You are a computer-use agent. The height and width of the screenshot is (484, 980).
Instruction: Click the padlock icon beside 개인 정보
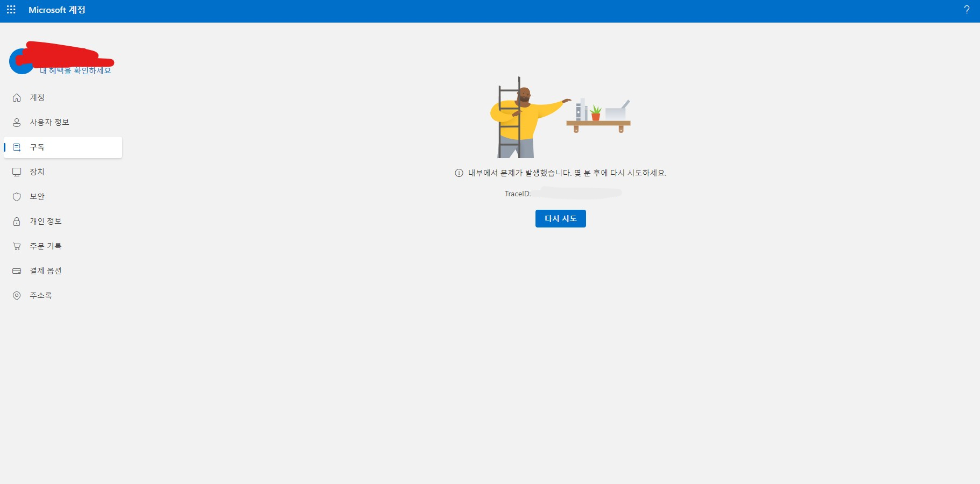[x=17, y=221]
